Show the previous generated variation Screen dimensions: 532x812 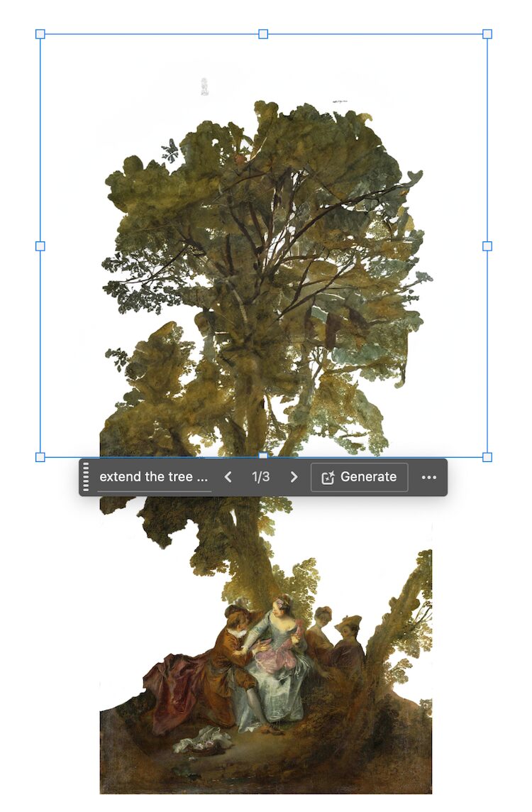tap(228, 477)
